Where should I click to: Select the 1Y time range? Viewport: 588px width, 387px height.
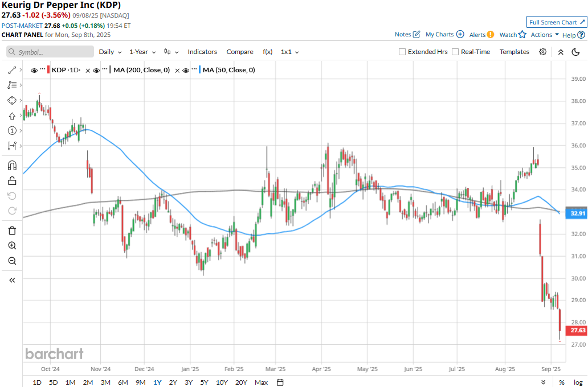pyautogui.click(x=157, y=382)
